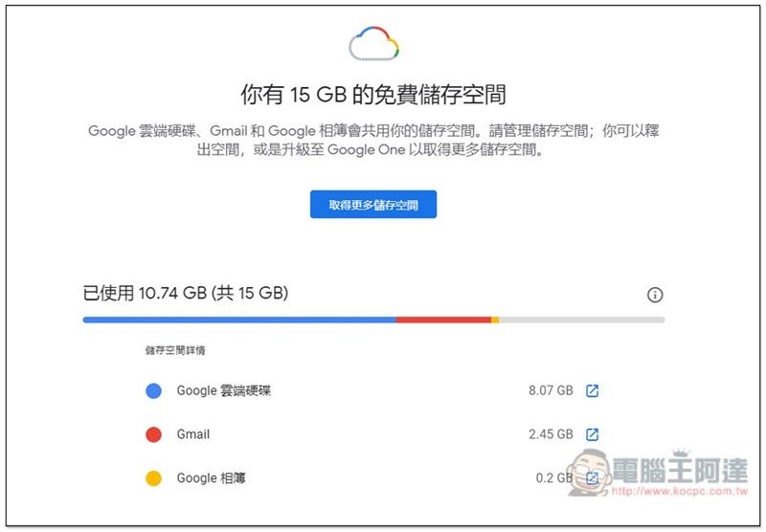The image size is (766, 532).
Task: Click the yellow Google 相簿 color dot
Action: (153, 478)
